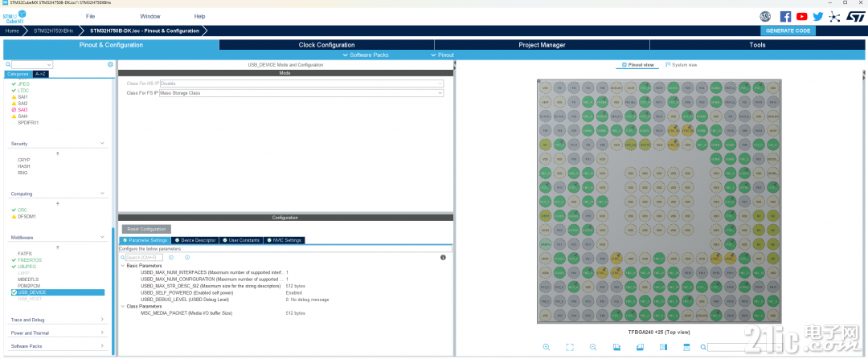868x359 pixels.
Task: Click the GENERATE CODE button
Action: coord(788,31)
